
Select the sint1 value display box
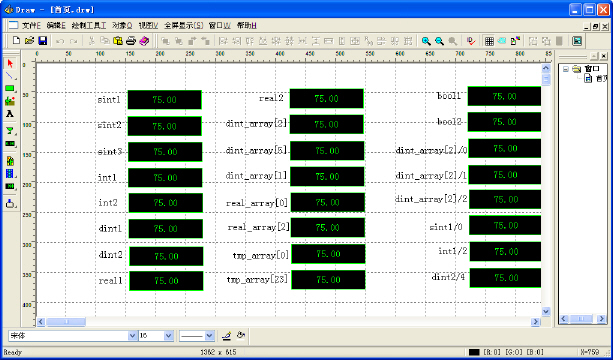click(165, 100)
